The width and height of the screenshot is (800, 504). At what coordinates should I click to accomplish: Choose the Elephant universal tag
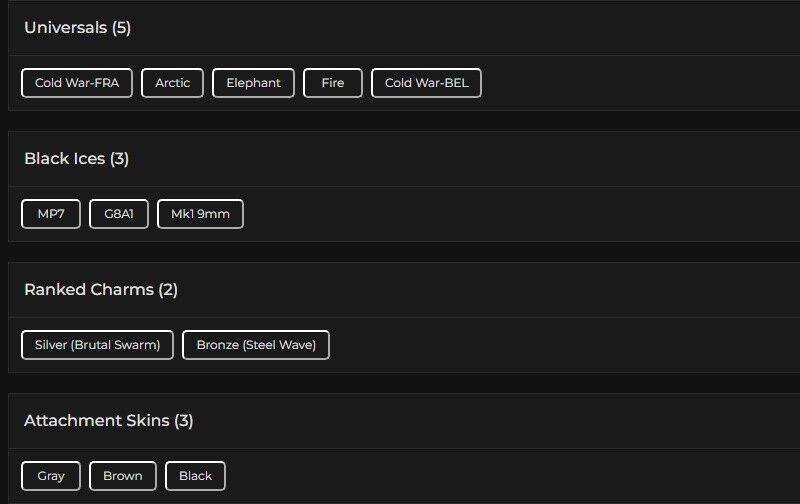point(253,83)
